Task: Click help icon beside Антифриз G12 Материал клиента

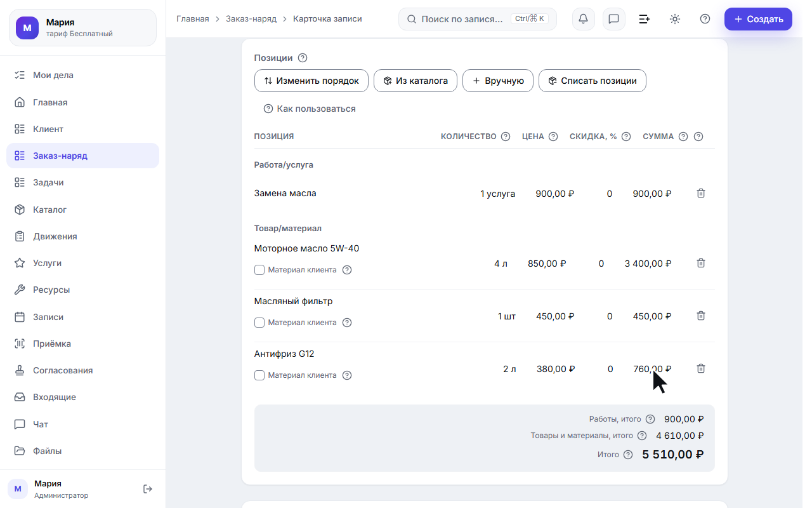Action: tap(347, 375)
